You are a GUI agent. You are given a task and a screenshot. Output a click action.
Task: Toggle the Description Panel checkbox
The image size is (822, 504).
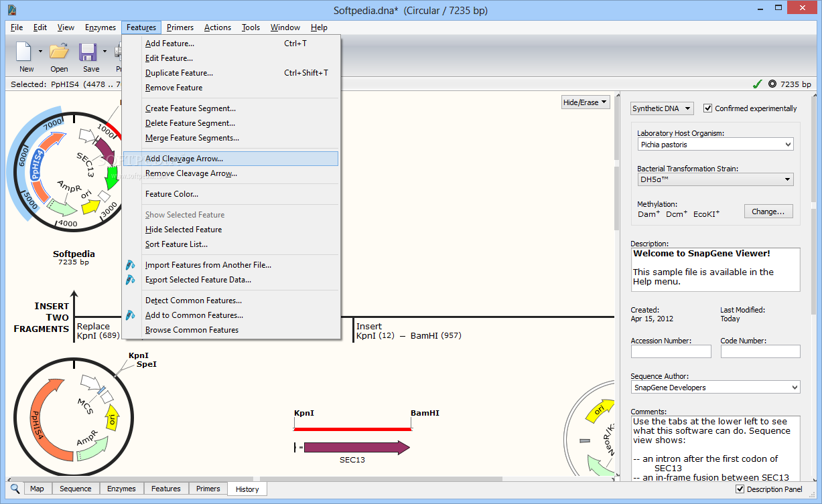tap(740, 489)
